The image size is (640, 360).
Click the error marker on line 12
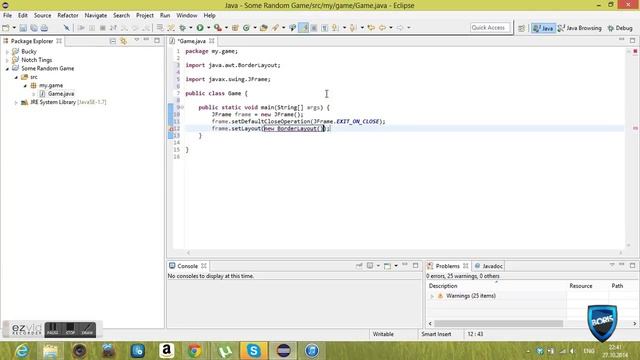coord(171,129)
